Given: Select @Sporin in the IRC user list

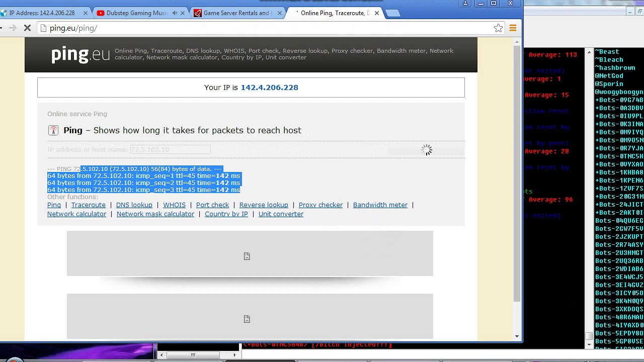Looking at the screenshot, I should (609, 84).
